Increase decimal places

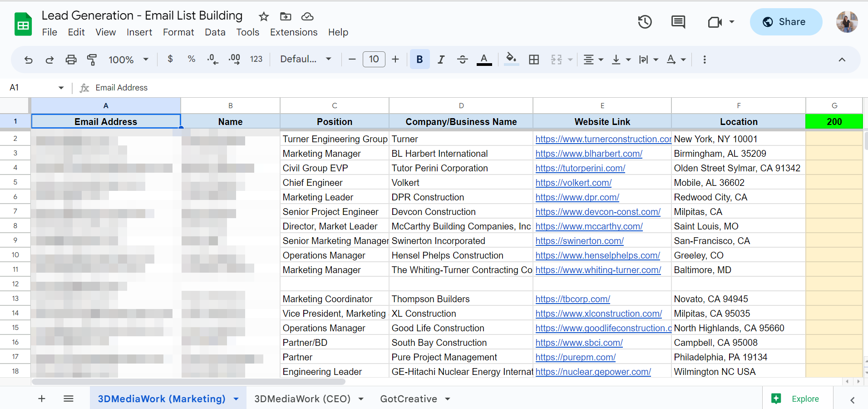[234, 60]
